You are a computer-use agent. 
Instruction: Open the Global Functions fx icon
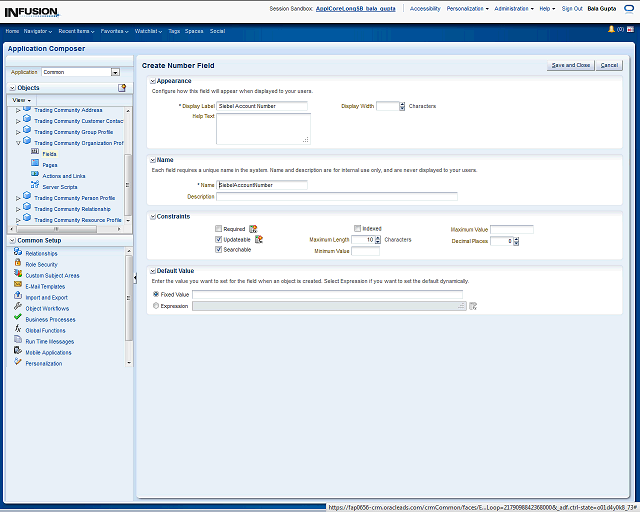18,330
